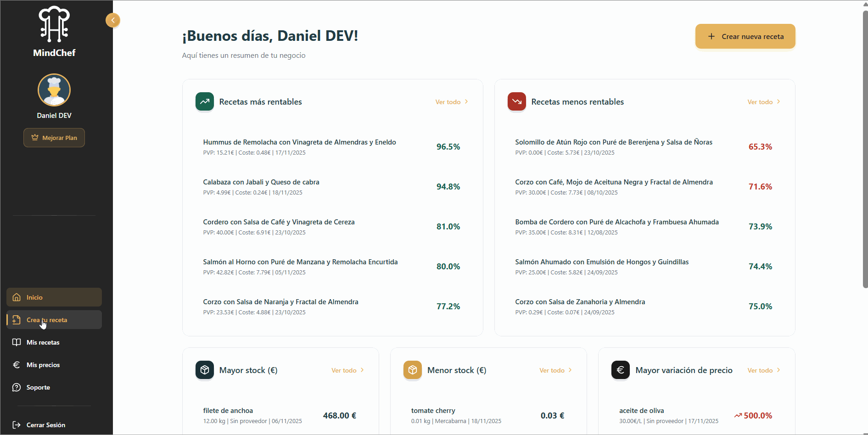Screen dimensions: 868x435
Task: Click the yellow box icon by Menor stock
Action: [412, 370]
